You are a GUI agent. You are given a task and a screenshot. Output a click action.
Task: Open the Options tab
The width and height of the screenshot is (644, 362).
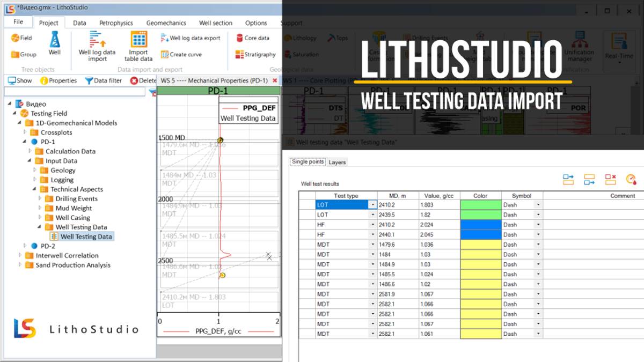tap(256, 23)
